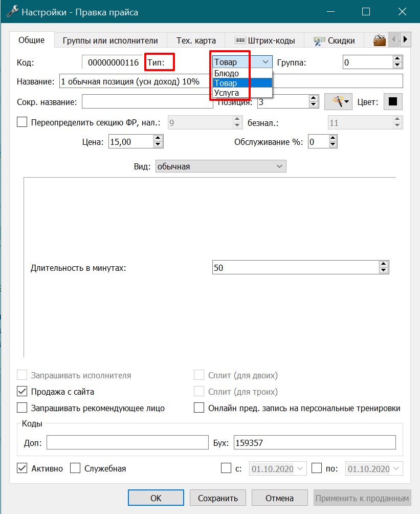
Task: Click the wrench icon in the title bar
Action: [x=12, y=12]
